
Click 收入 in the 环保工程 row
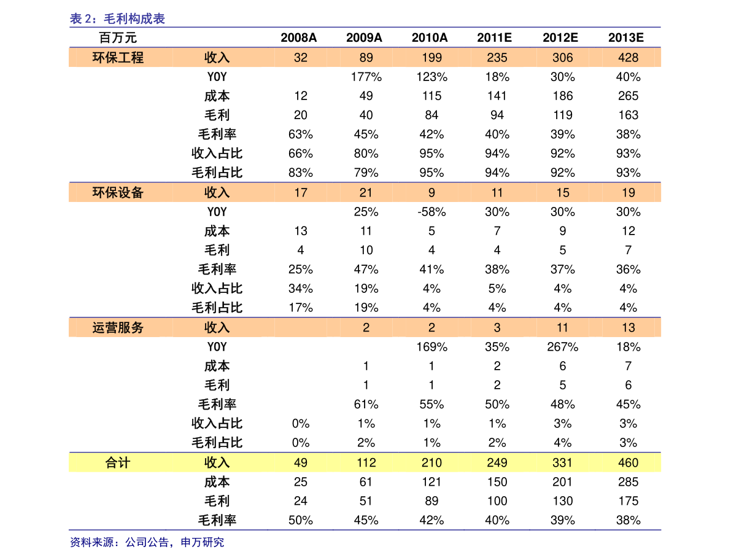pyautogui.click(x=217, y=58)
